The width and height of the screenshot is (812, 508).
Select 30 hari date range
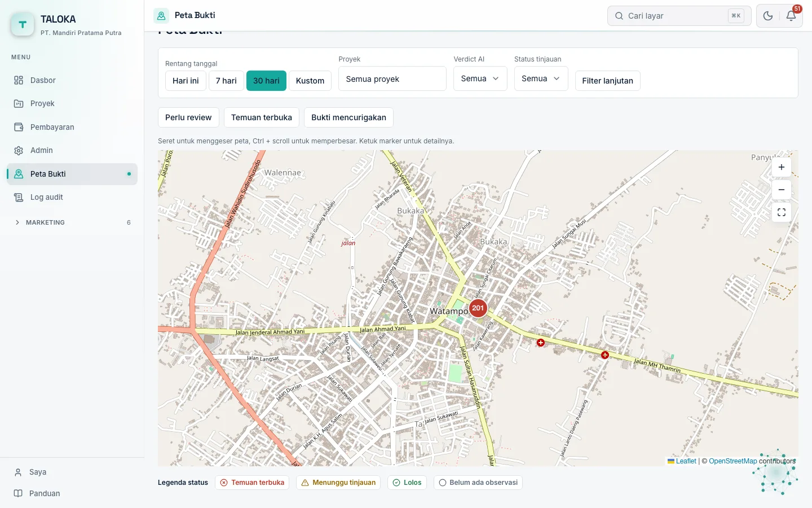(x=266, y=81)
